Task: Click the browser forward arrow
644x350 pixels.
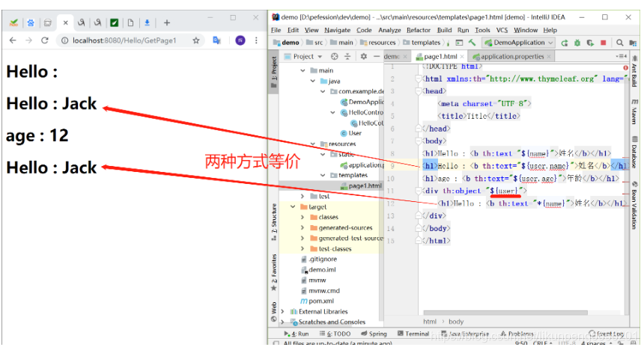Action: [x=28, y=40]
